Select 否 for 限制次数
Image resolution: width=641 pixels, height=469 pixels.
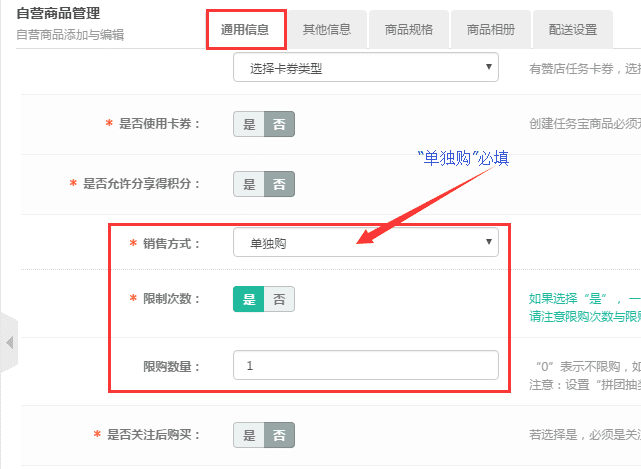279,299
